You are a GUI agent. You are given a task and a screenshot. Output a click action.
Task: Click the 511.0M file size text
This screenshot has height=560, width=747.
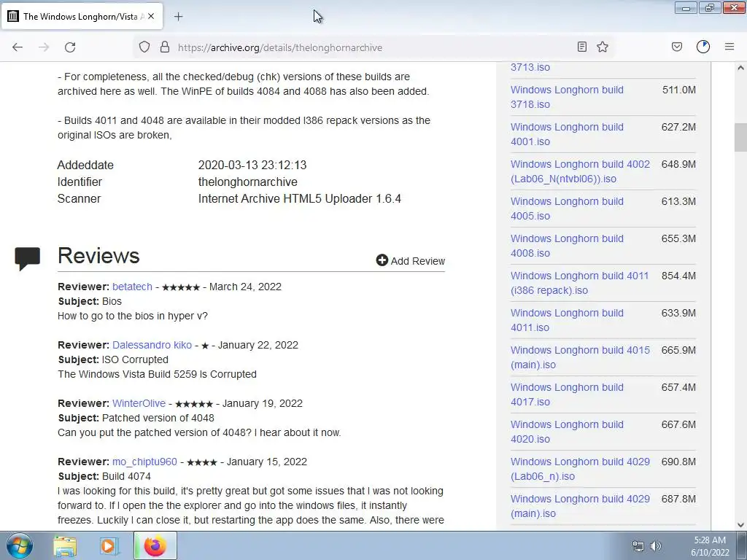pyautogui.click(x=679, y=90)
